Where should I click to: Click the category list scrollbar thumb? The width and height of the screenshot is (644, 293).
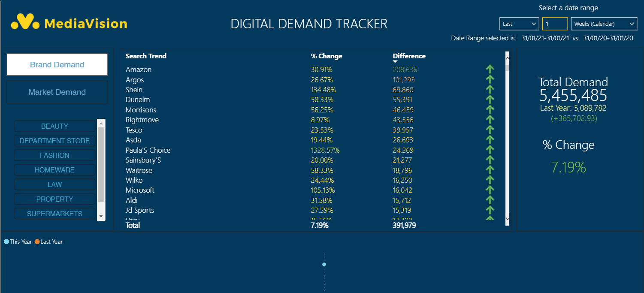(x=101, y=164)
